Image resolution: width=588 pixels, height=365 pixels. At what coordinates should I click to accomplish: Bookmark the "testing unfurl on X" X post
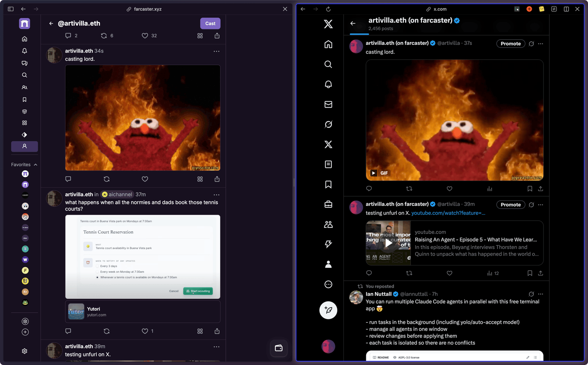coord(530,273)
